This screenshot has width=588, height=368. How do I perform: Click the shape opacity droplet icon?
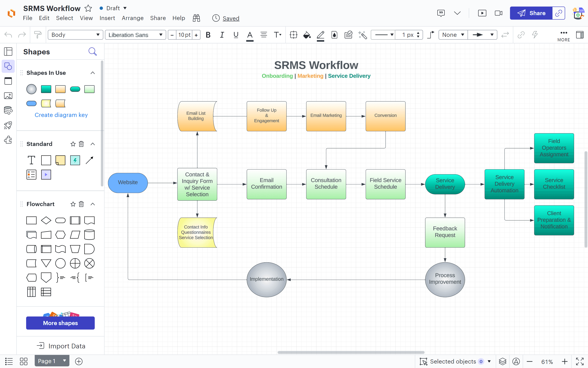click(334, 35)
